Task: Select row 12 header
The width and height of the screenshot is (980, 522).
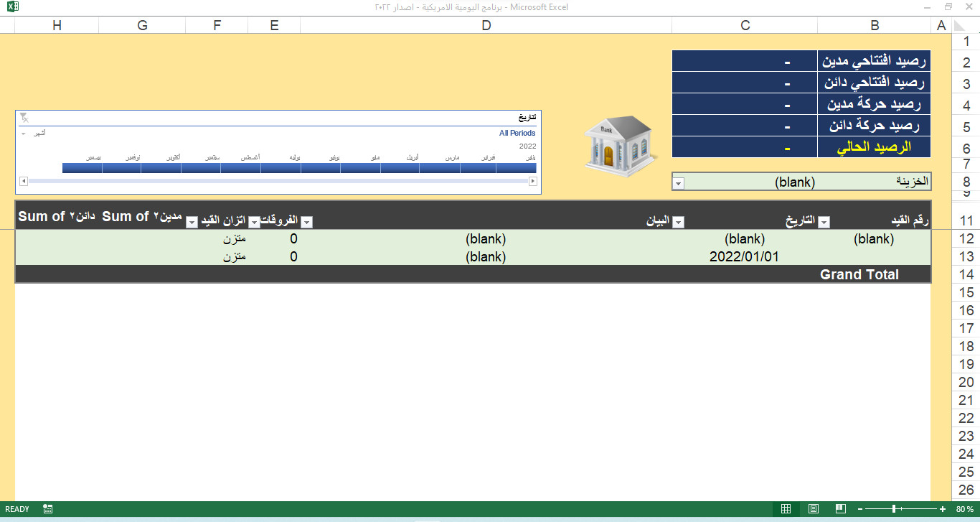Action: pos(966,239)
